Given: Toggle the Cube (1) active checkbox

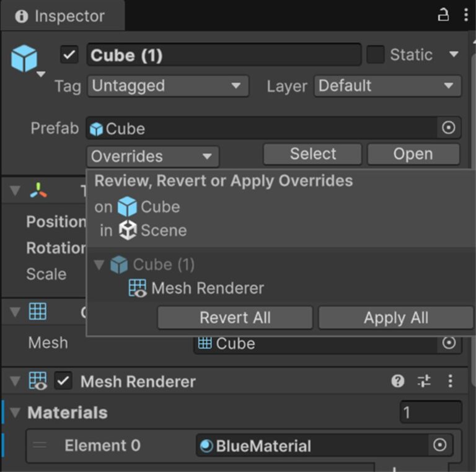Looking at the screenshot, I should click(x=69, y=55).
